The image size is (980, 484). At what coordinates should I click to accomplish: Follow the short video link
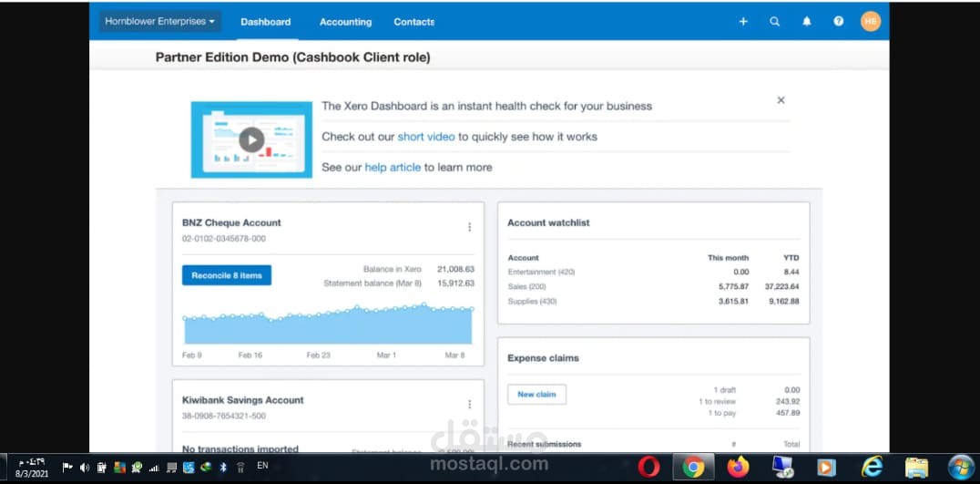[426, 137]
